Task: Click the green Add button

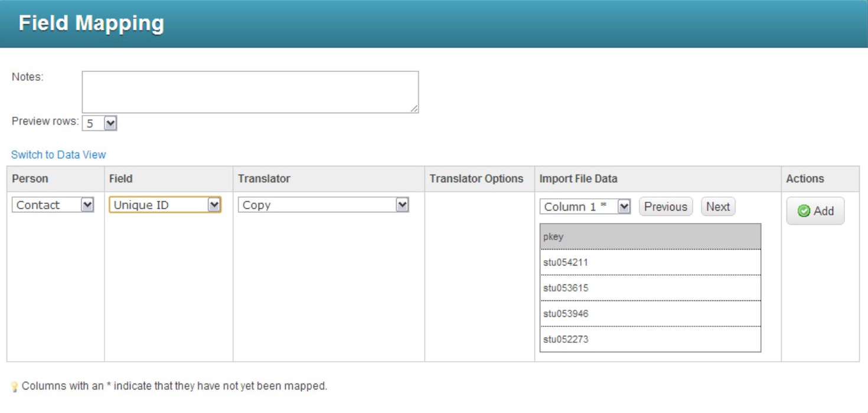Action: pyautogui.click(x=815, y=211)
